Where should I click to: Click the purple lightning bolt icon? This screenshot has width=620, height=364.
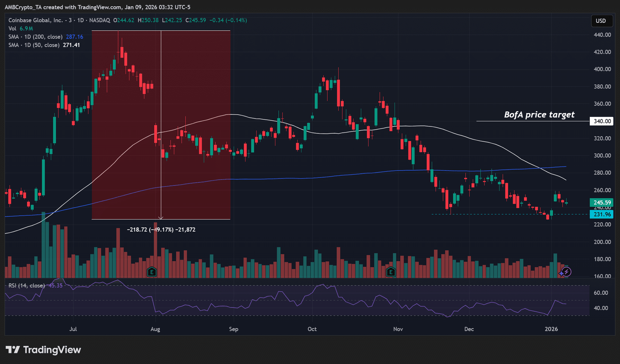tap(566, 272)
